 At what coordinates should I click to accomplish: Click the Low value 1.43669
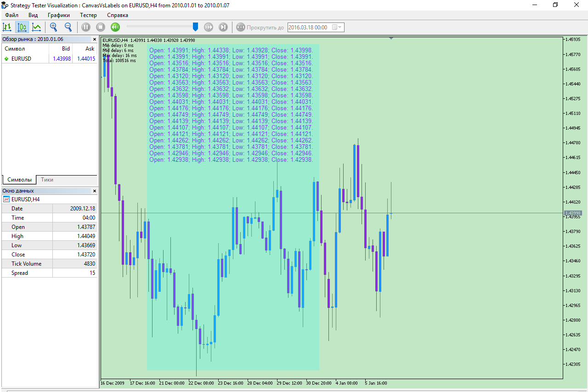click(86, 245)
